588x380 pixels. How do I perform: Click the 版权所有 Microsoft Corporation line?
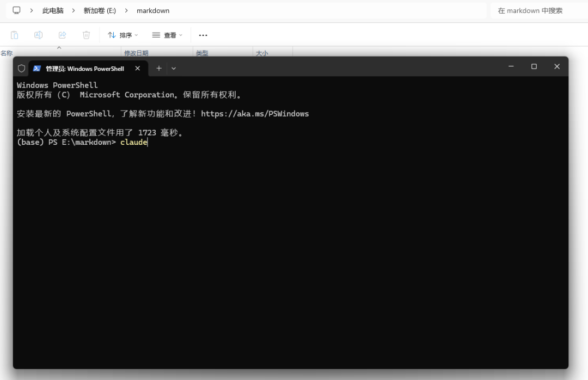(129, 95)
